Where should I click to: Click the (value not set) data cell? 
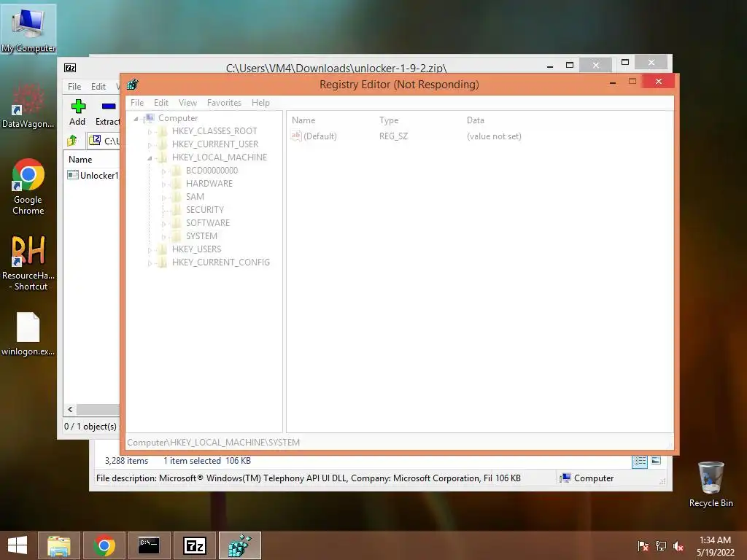click(494, 136)
